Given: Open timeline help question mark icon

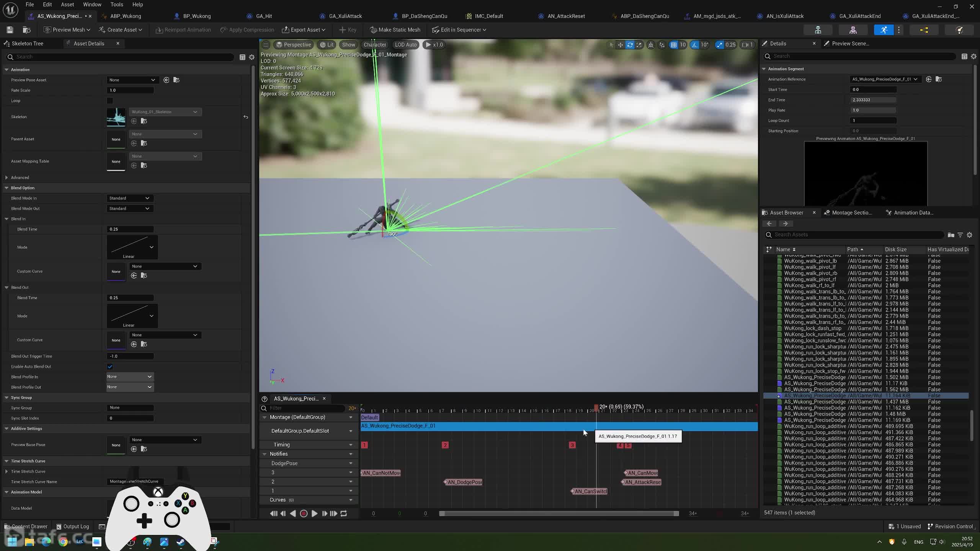Looking at the screenshot, I should 264,399.
